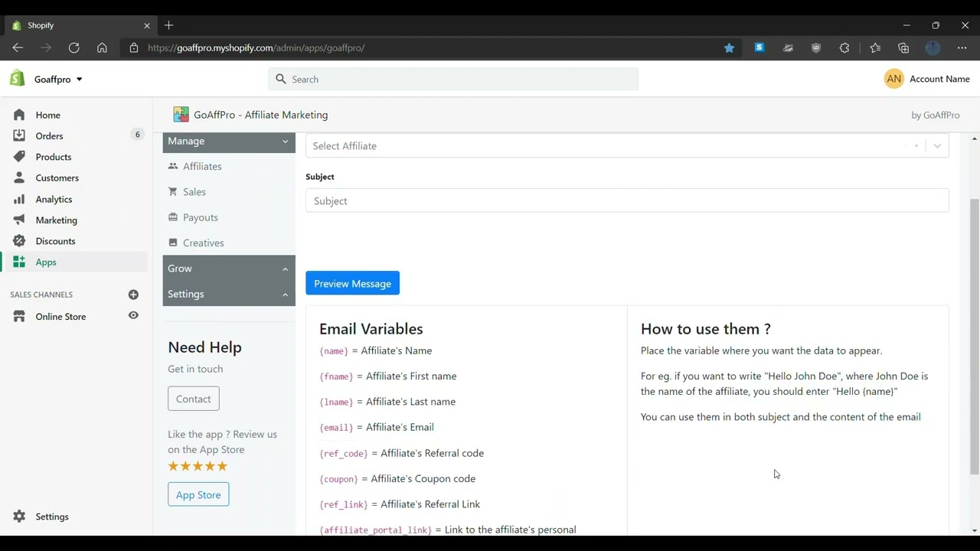Click the {email} variable text

click(x=336, y=428)
